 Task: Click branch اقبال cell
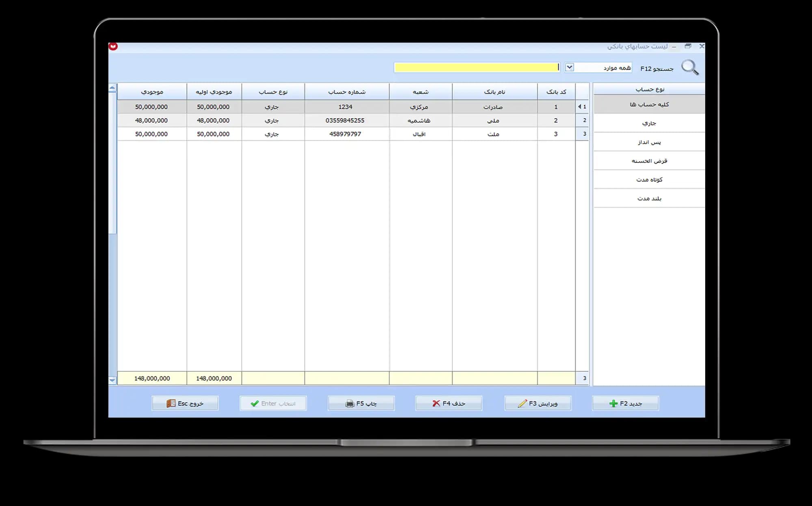421,134
